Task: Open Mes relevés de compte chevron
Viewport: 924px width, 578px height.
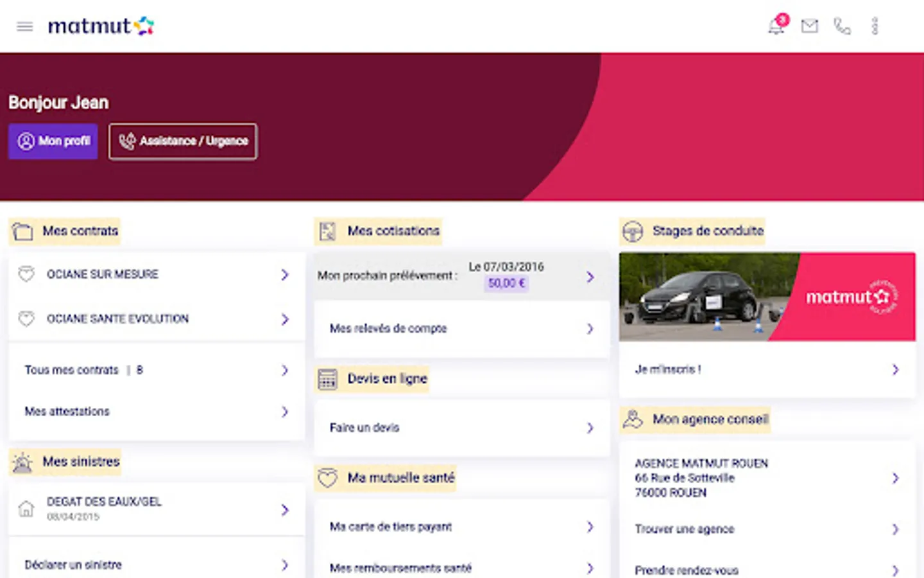Action: click(x=590, y=329)
